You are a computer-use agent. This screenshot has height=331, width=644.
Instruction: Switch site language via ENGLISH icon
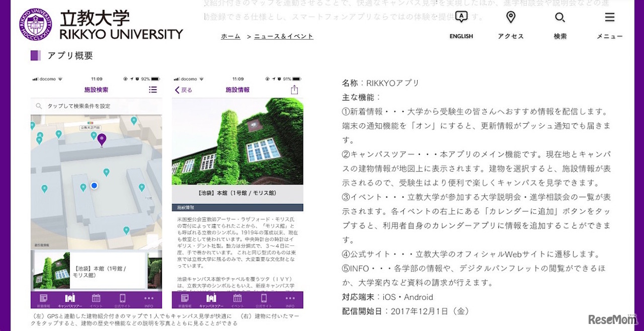pyautogui.click(x=461, y=17)
